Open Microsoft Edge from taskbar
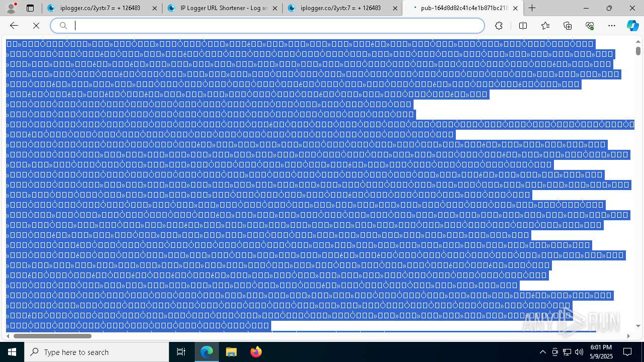The width and height of the screenshot is (644, 362). point(207,352)
